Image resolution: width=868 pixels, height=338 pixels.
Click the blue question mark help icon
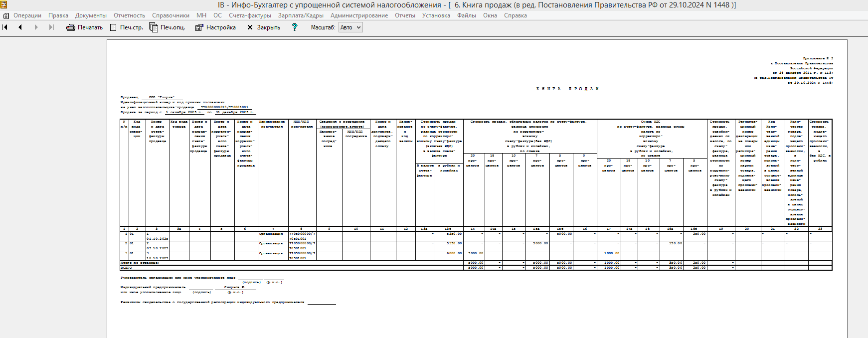[x=295, y=27]
